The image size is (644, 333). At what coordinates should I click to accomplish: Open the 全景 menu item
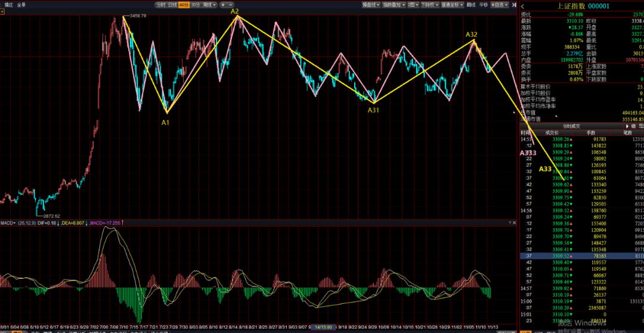point(21,4)
